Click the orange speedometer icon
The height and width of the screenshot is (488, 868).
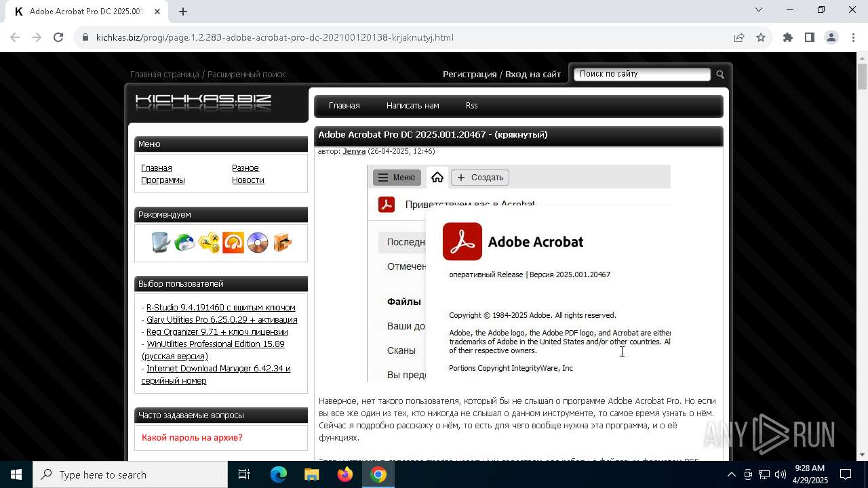(233, 242)
